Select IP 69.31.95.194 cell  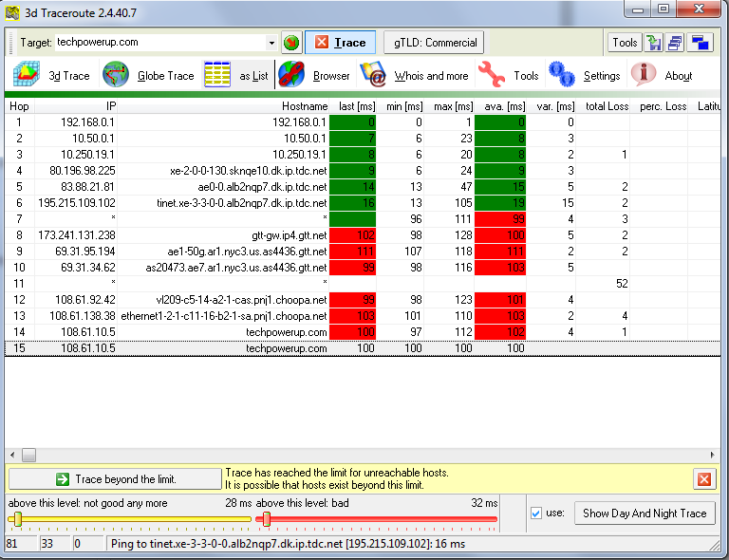coord(76,252)
